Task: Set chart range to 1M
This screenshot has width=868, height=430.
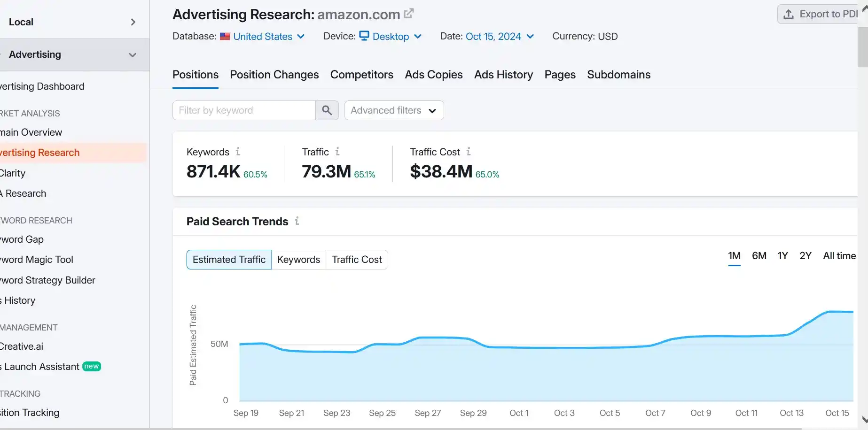Action: pyautogui.click(x=735, y=256)
